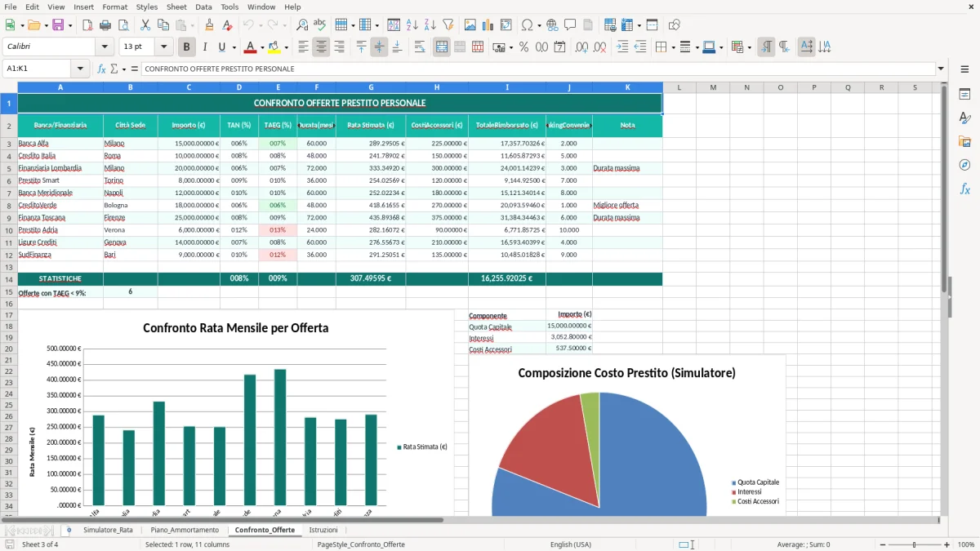
Task: Open the Borders dropdown arrow
Action: [673, 47]
